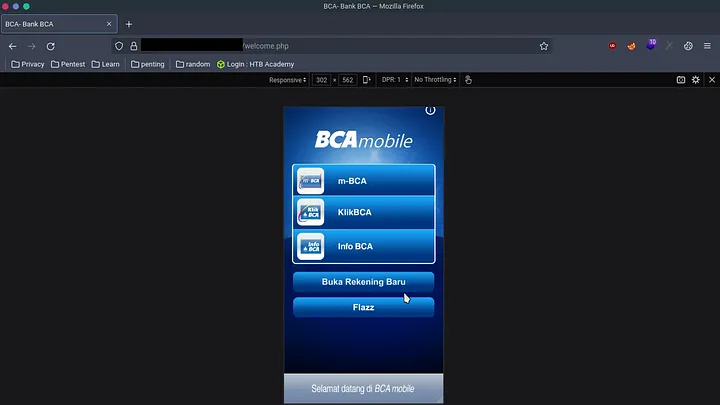Viewport: 720px width, 405px height.
Task: Open the DPR selector dropdown
Action: 394,80
